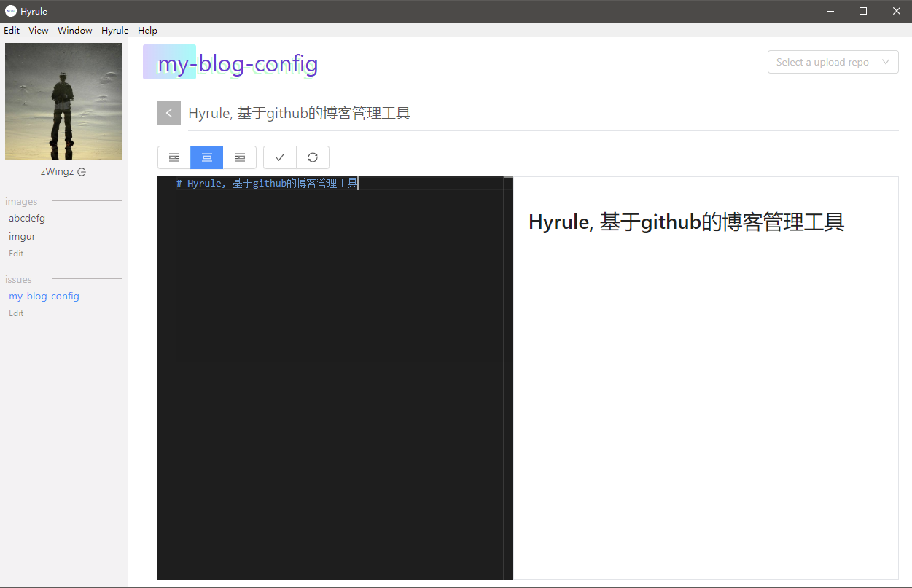Open the Help menu
The width and height of the screenshot is (912, 588).
(x=147, y=30)
